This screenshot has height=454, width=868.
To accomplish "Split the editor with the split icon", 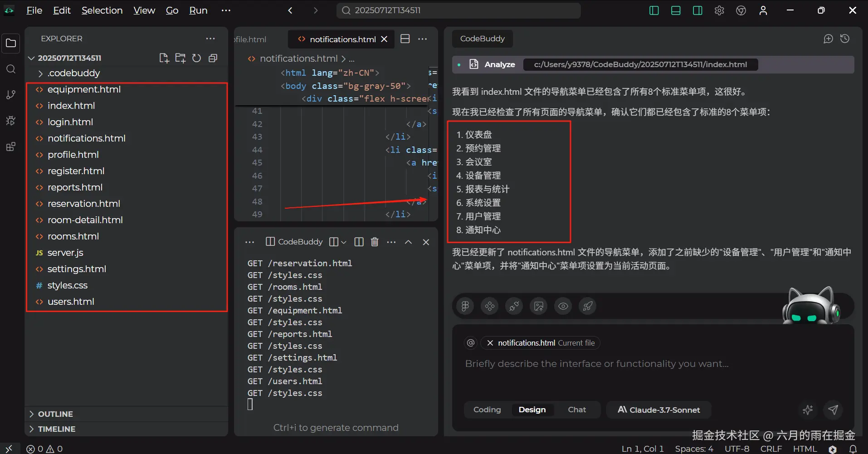I will click(x=405, y=39).
